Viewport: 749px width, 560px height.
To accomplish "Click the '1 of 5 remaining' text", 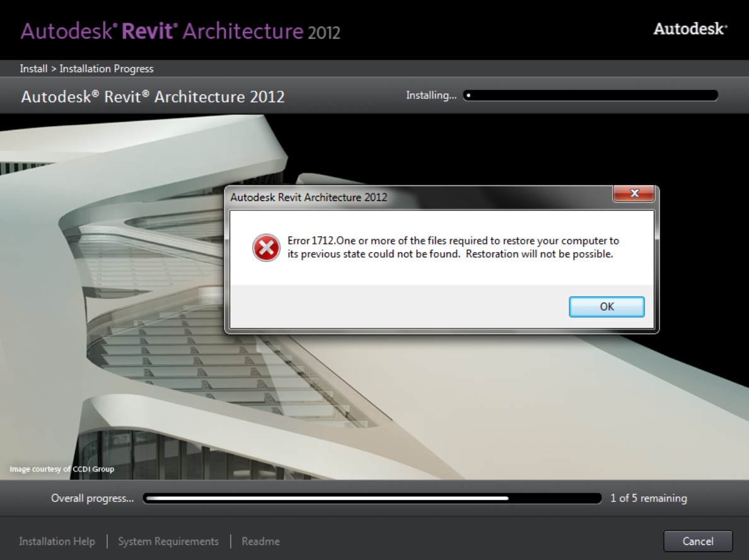I will tap(649, 498).
